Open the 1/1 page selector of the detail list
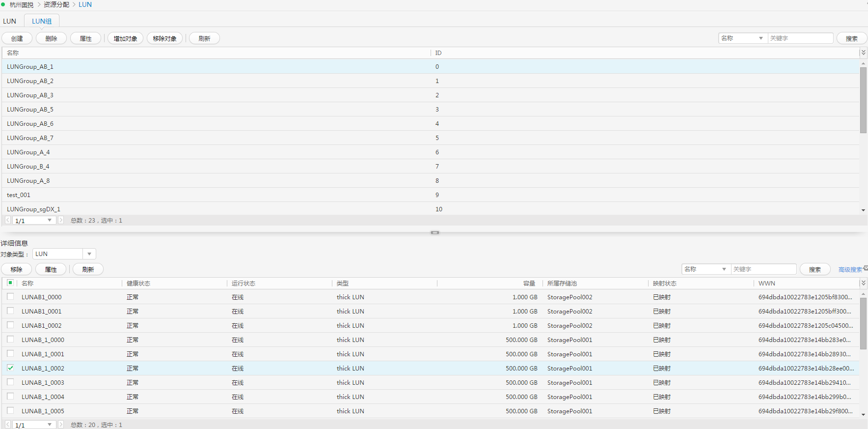Image resolution: width=868 pixels, height=429 pixels. [34, 425]
